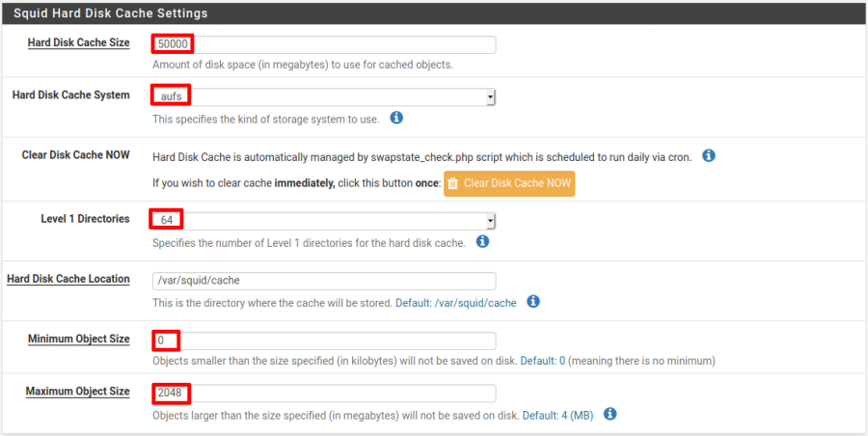Expand the Hard Disk Cache System dropdown
Viewport: 868px width, 436px height.
tap(324, 96)
